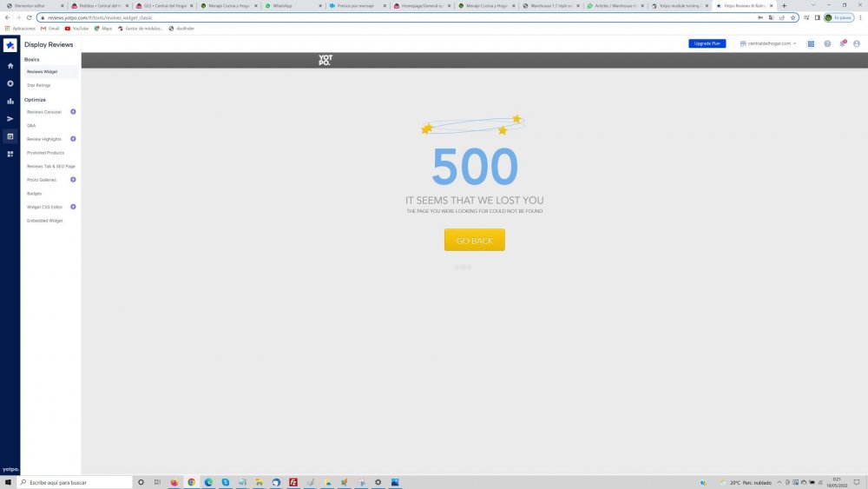Open the Review Highlights menu item

point(44,139)
